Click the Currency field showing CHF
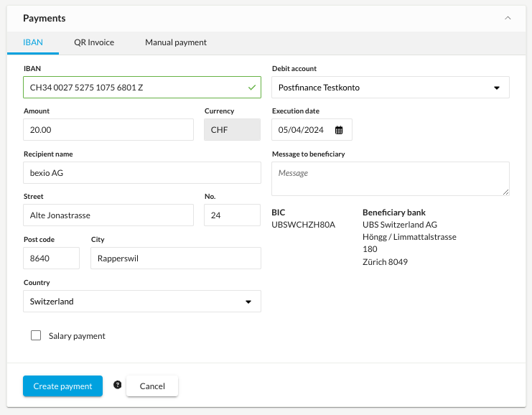Screen dimensions: 532x415 tap(233, 130)
